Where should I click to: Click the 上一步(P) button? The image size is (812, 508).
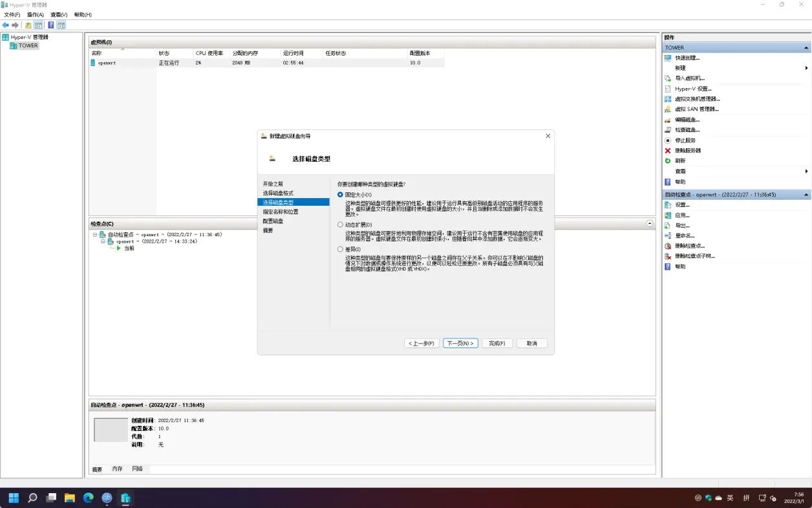(422, 343)
